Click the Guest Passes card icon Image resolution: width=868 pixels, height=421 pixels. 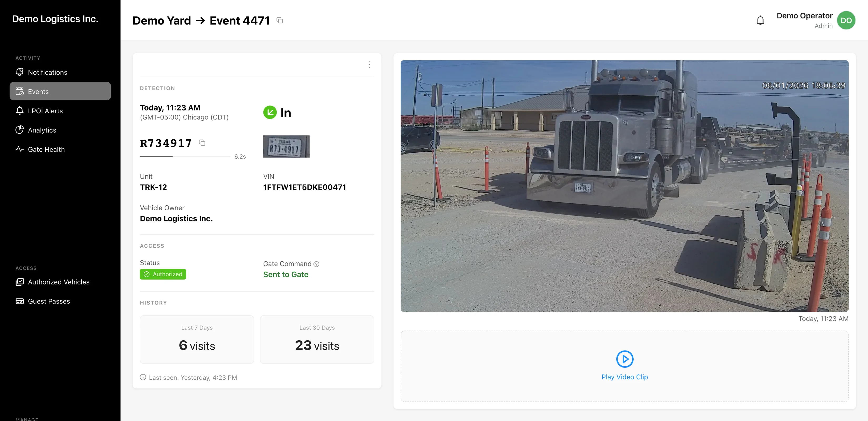tap(19, 301)
